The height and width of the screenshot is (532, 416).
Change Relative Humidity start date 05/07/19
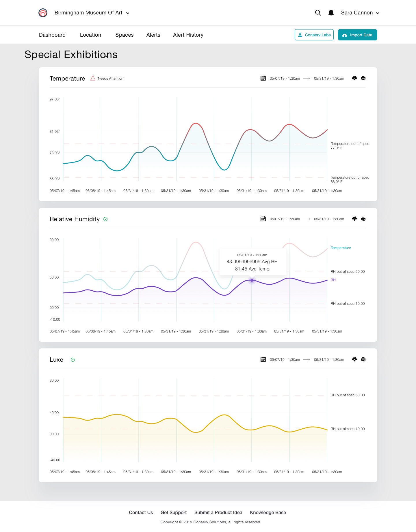coord(285,219)
